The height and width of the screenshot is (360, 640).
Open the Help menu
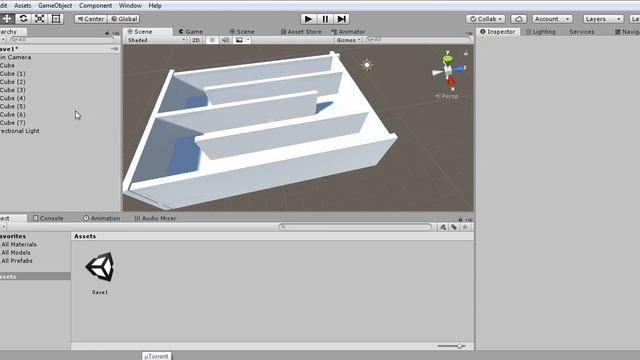[155, 6]
